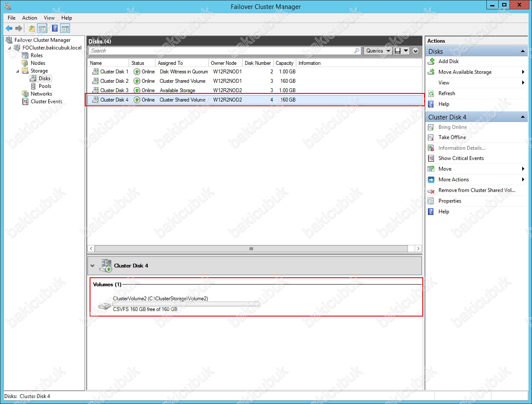The width and height of the screenshot is (532, 404).
Task: Open the Action menu
Action: [x=29, y=18]
